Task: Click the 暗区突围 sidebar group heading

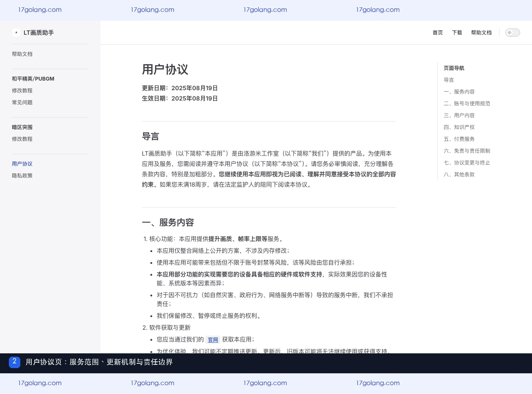Action: click(x=22, y=127)
